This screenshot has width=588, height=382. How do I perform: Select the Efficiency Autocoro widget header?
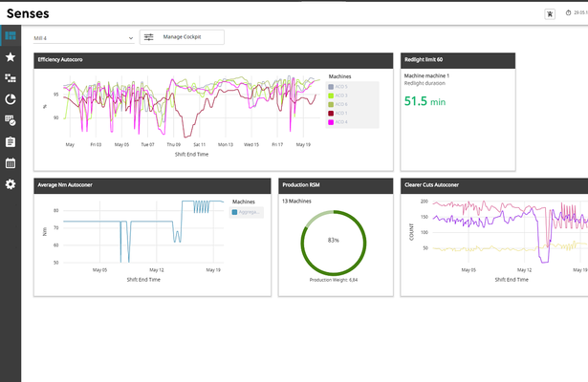click(213, 60)
